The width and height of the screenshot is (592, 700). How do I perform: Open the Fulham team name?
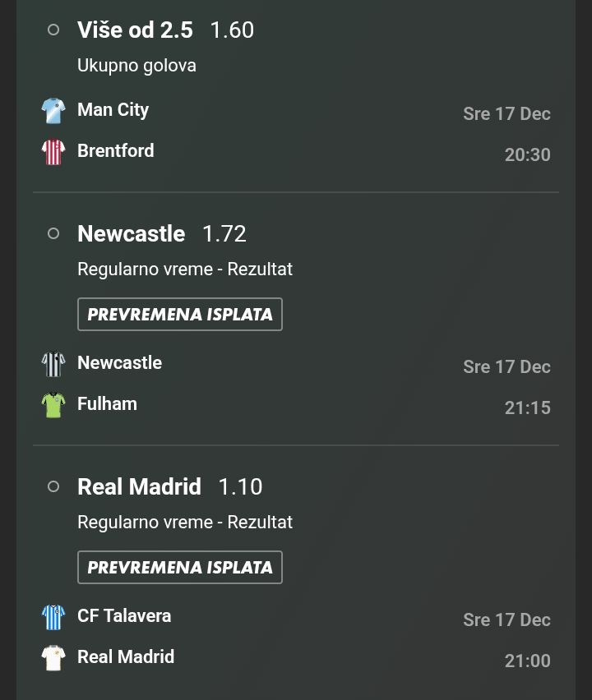click(x=107, y=404)
